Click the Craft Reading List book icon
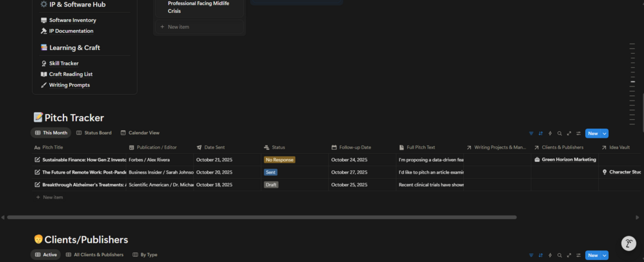The height and width of the screenshot is (262, 644). coord(44,74)
